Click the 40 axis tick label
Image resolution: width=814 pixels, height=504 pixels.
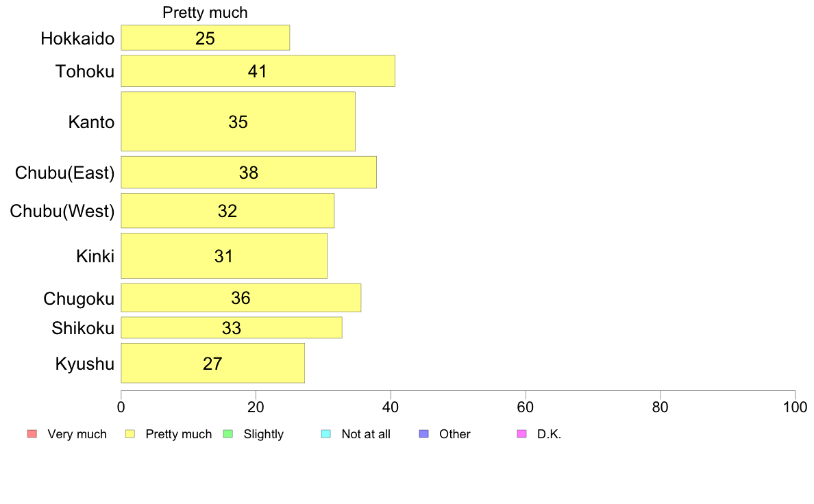point(391,407)
